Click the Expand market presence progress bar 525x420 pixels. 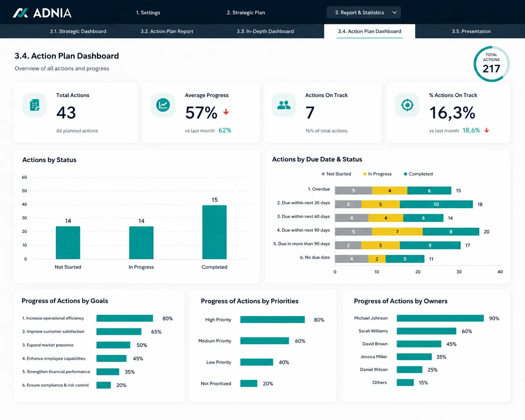pos(113,345)
